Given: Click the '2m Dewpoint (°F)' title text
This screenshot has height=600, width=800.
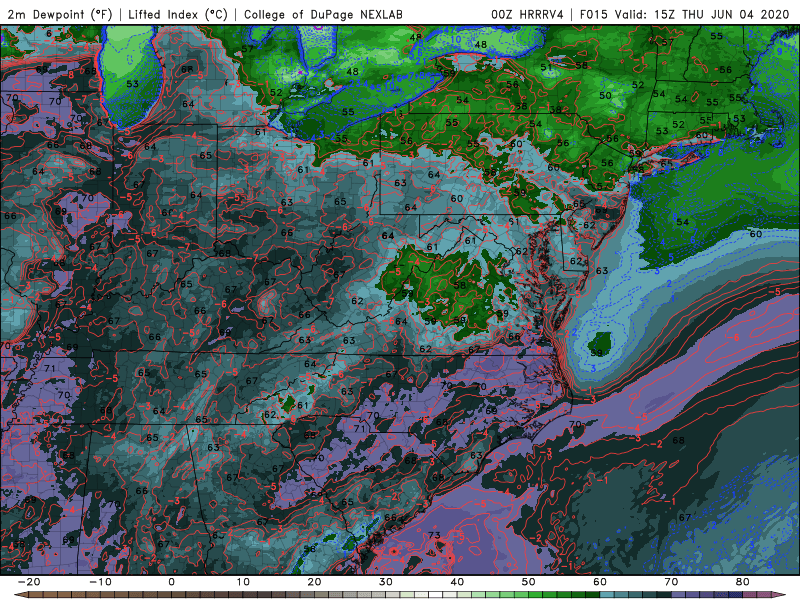Looking at the screenshot, I should pos(60,14).
